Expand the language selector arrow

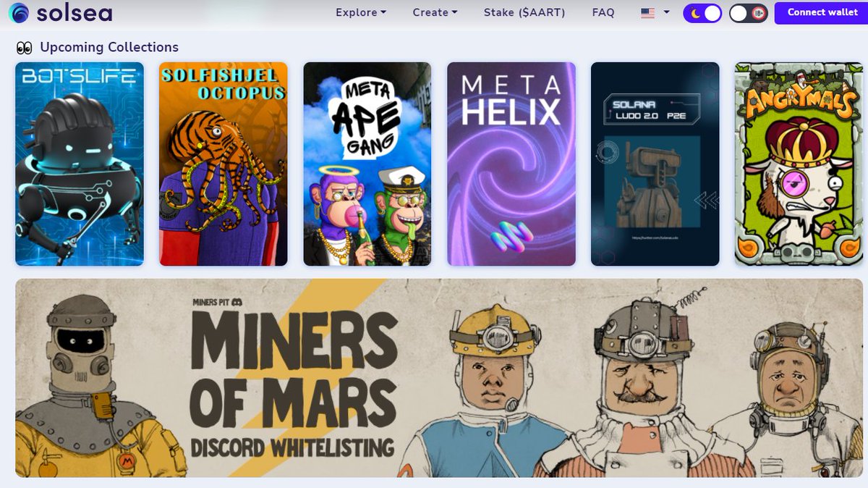pyautogui.click(x=666, y=12)
